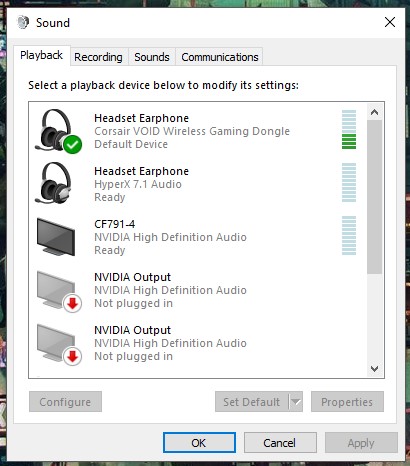Click the scroll down arrow in device list
410x466 pixels.
[x=374, y=369]
